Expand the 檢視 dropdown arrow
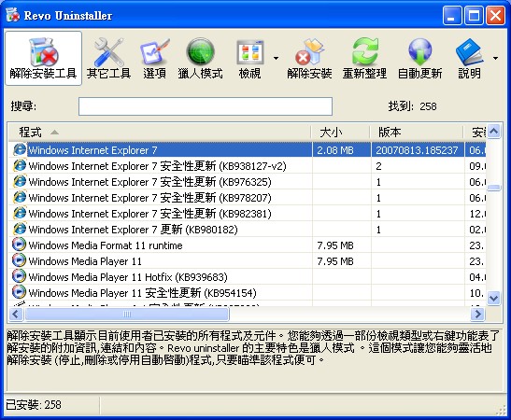 (276, 58)
